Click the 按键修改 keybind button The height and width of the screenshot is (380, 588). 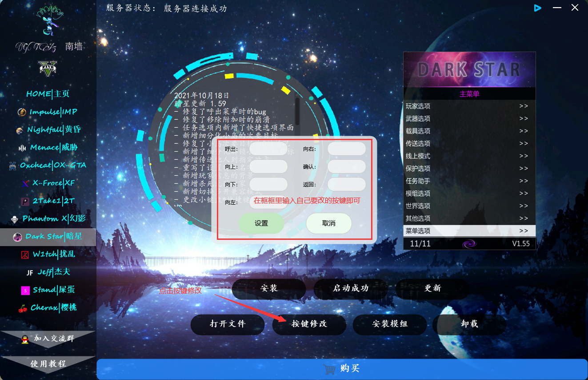(x=309, y=324)
